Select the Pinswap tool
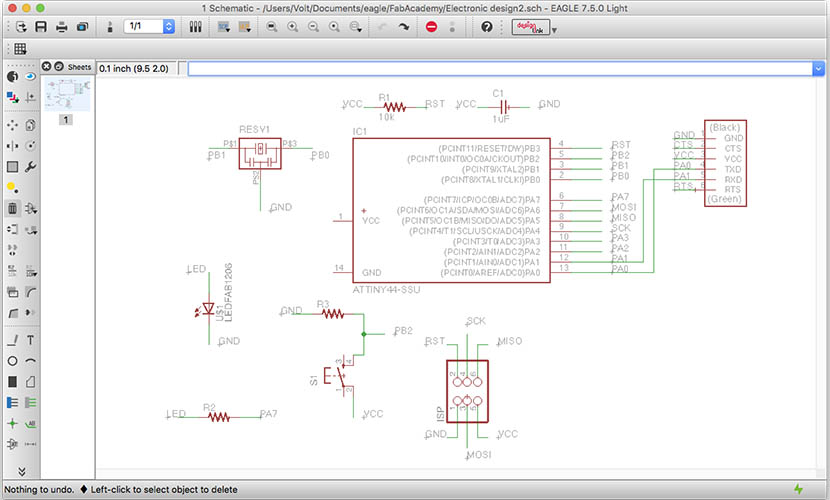Screen dimensions: 830x500 point(12,229)
